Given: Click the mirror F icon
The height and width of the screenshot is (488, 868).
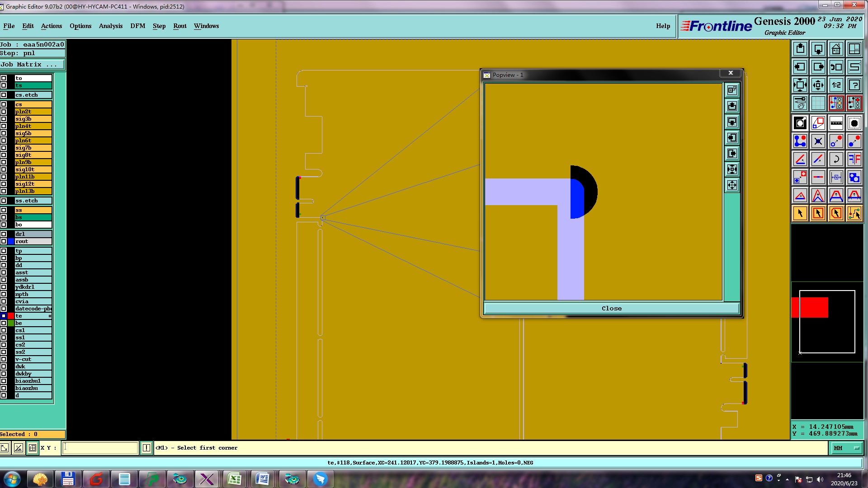Looking at the screenshot, I should (x=854, y=159).
